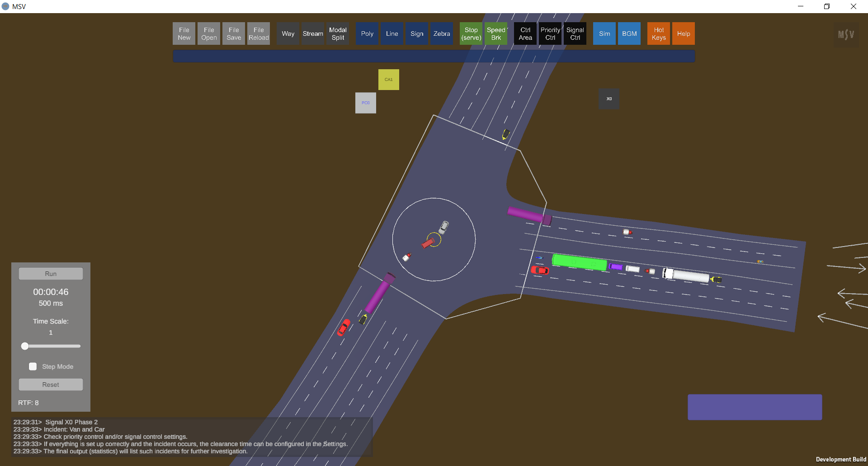Open the Hot Keys panel
Screen dimensions: 868x466
click(x=659, y=34)
